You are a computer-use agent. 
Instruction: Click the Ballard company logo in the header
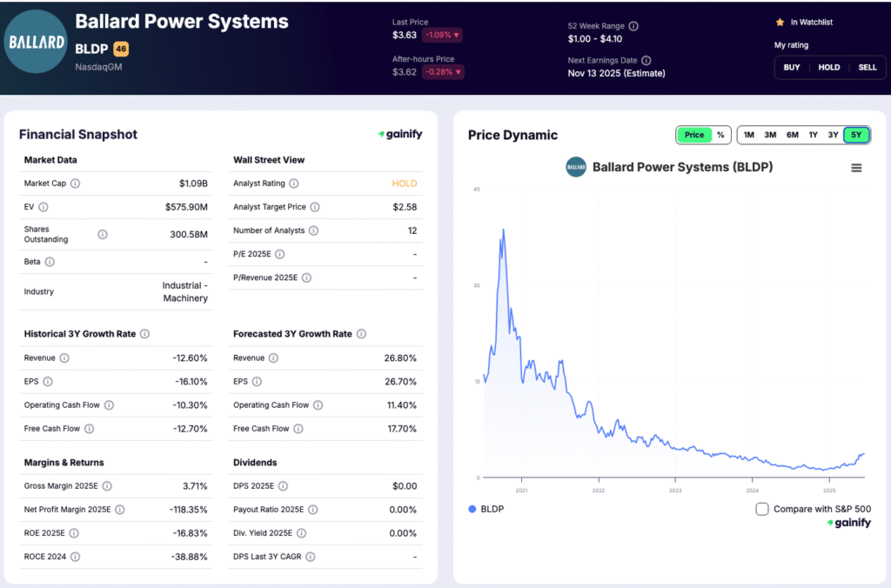pos(36,41)
